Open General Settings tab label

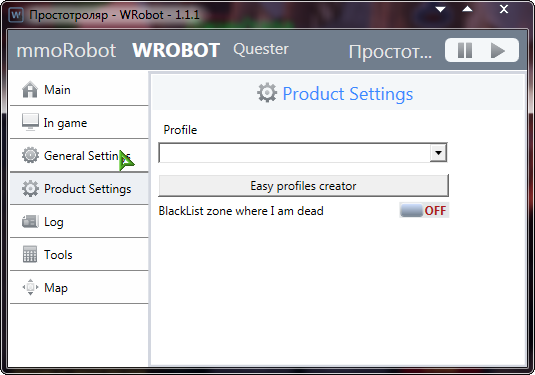(87, 156)
